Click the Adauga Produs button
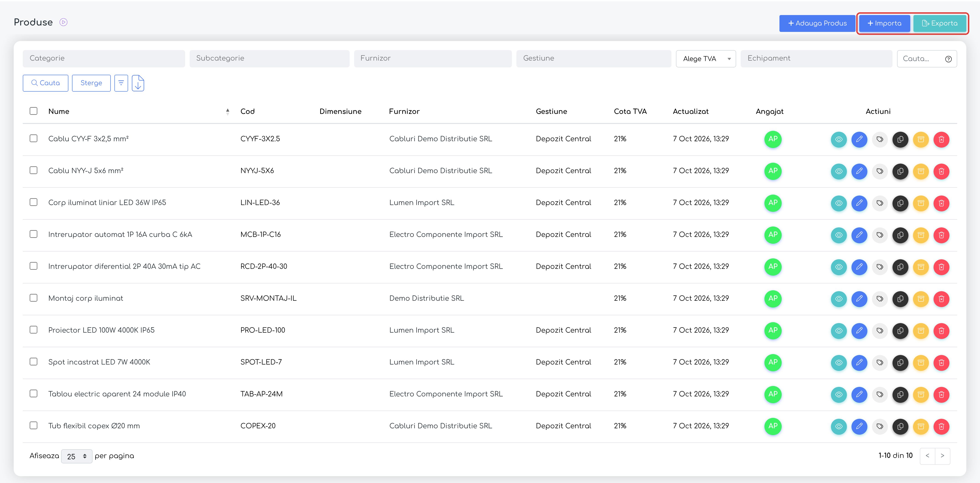This screenshot has width=980, height=483. click(x=817, y=23)
